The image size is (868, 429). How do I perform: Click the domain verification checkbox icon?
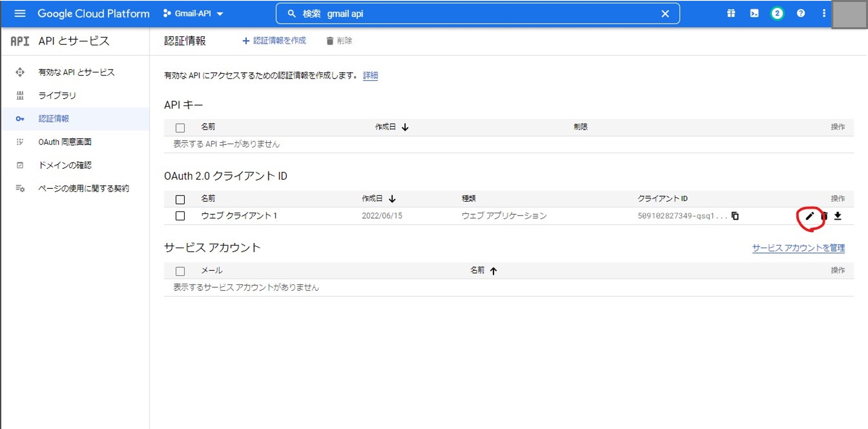coord(20,165)
